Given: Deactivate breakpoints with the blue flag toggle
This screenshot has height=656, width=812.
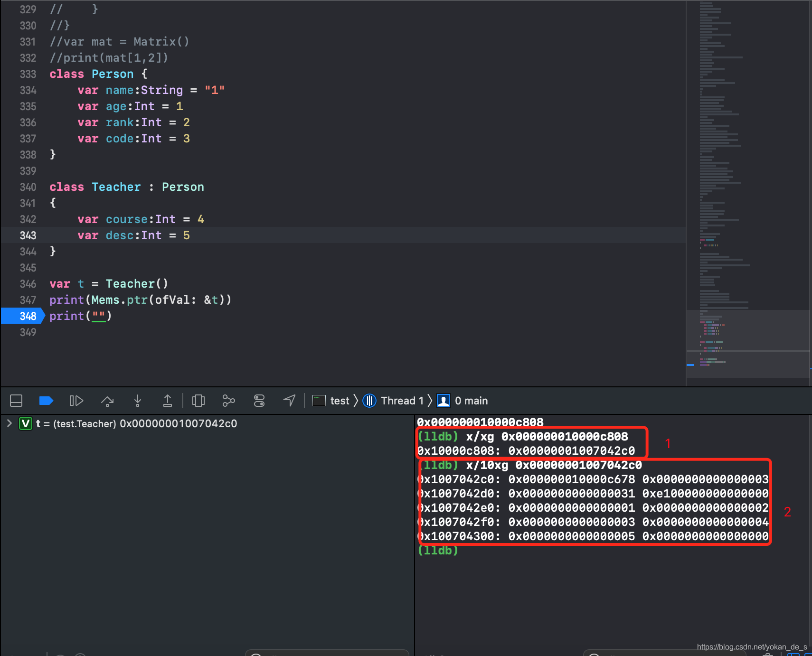Looking at the screenshot, I should (46, 401).
